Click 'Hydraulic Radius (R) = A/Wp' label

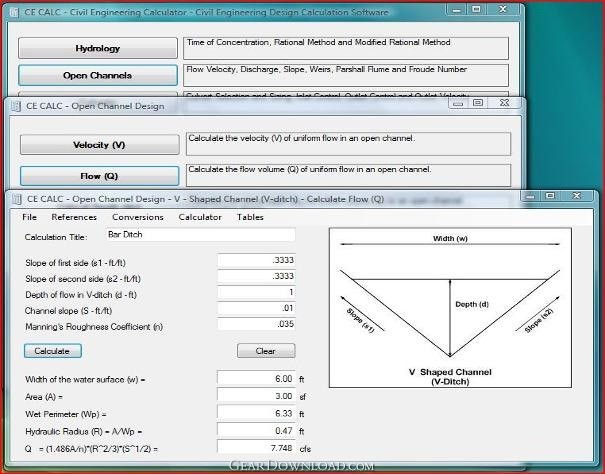coord(83,432)
